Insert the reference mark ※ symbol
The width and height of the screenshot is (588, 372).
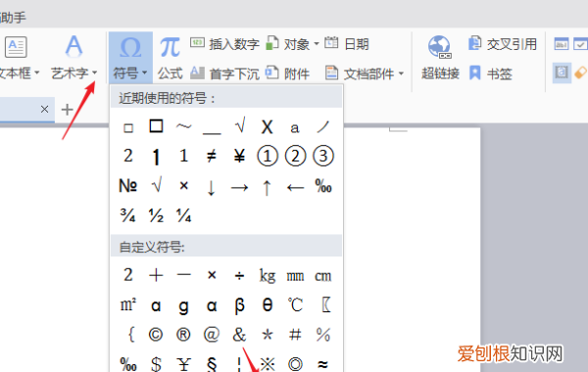point(268,364)
